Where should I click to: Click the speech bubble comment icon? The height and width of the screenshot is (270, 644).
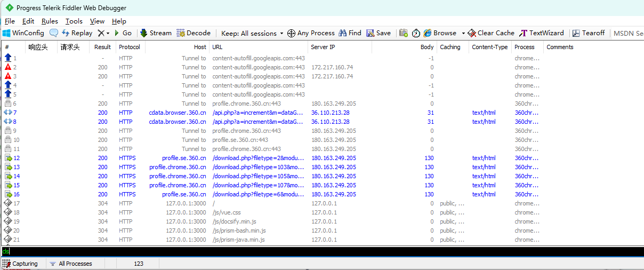click(x=54, y=33)
